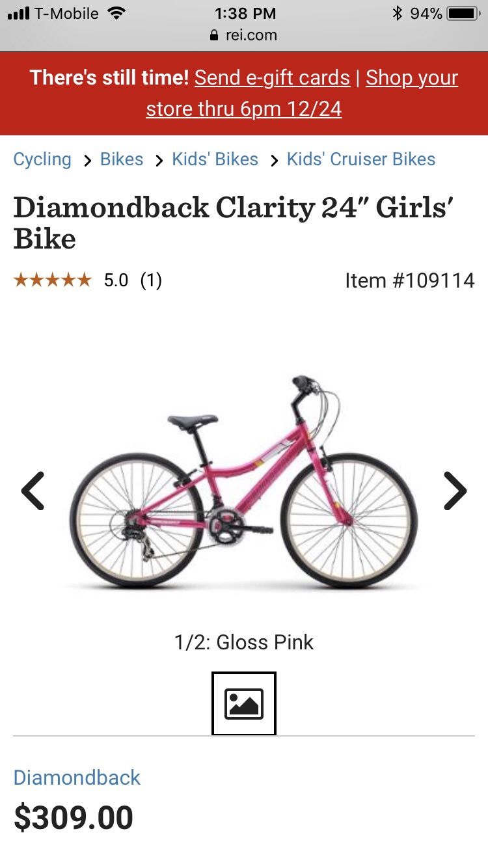Navigate to Kids' Cruiser Bikes breadcrumb
The height and width of the screenshot is (868, 488).
[361, 159]
